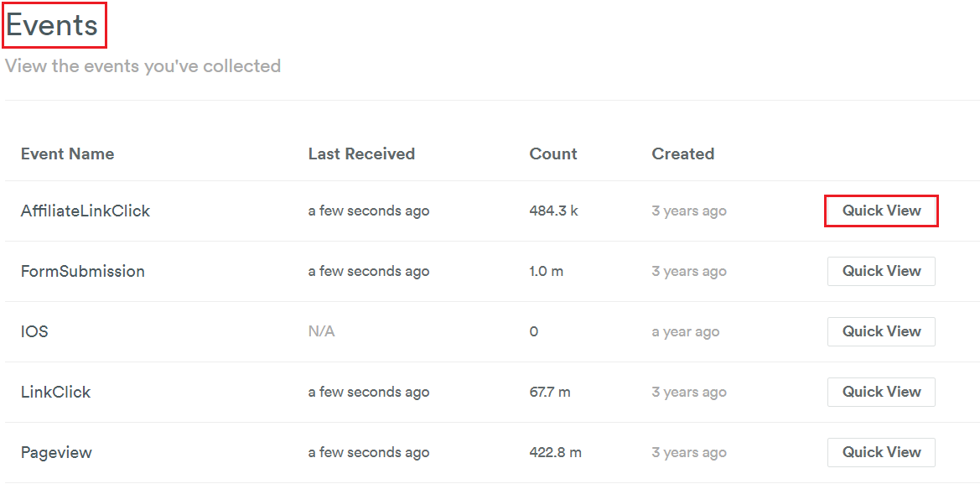Click the 484.3 k count value

(553, 211)
